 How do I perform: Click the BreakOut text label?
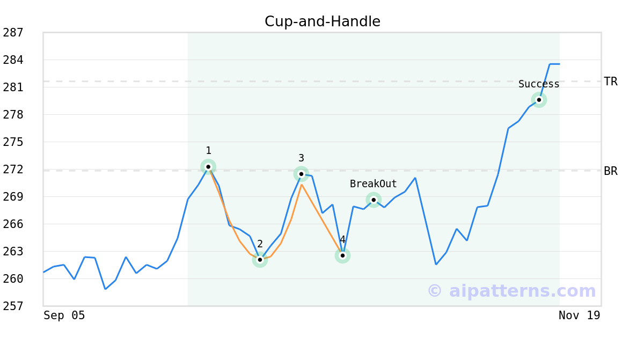tap(374, 184)
